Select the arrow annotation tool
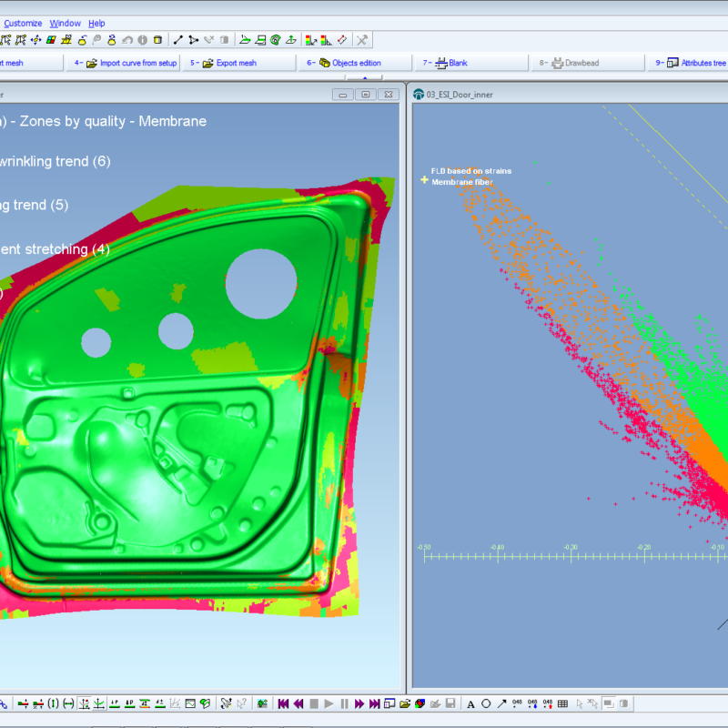Image resolution: width=728 pixels, height=728 pixels. tap(501, 703)
